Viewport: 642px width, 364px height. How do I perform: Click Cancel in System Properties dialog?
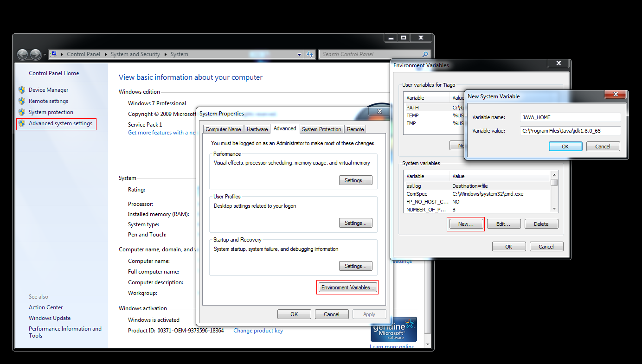coord(332,314)
